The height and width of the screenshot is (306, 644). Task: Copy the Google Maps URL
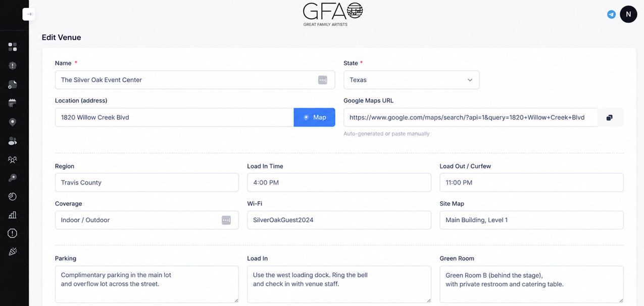point(610,118)
